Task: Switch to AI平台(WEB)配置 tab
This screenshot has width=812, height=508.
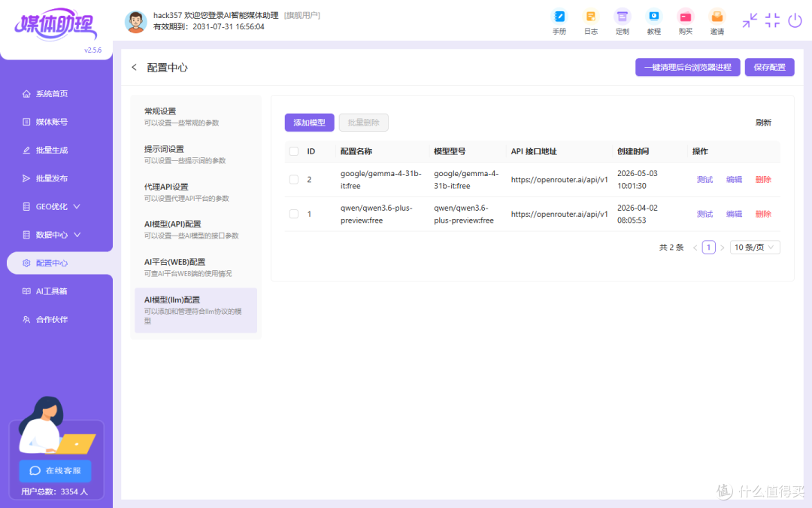Action: point(195,267)
